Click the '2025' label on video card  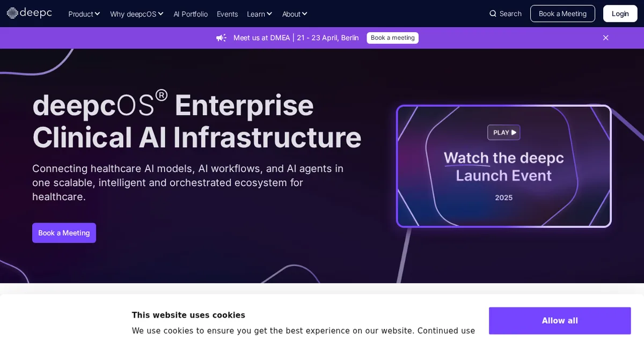point(503,197)
